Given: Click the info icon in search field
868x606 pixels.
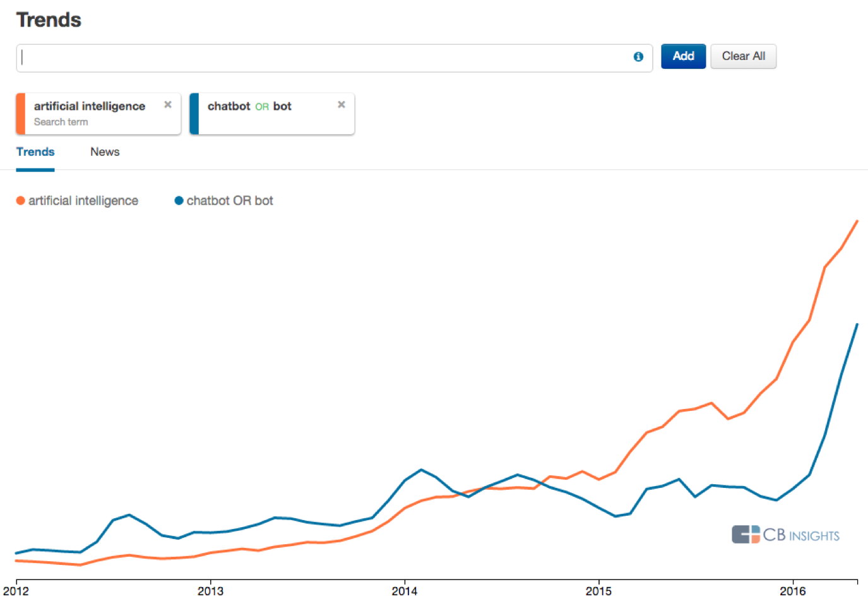Looking at the screenshot, I should pyautogui.click(x=638, y=57).
